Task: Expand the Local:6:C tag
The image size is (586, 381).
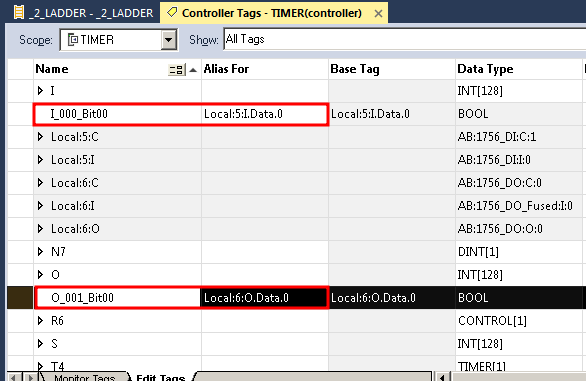Action: [x=40, y=183]
